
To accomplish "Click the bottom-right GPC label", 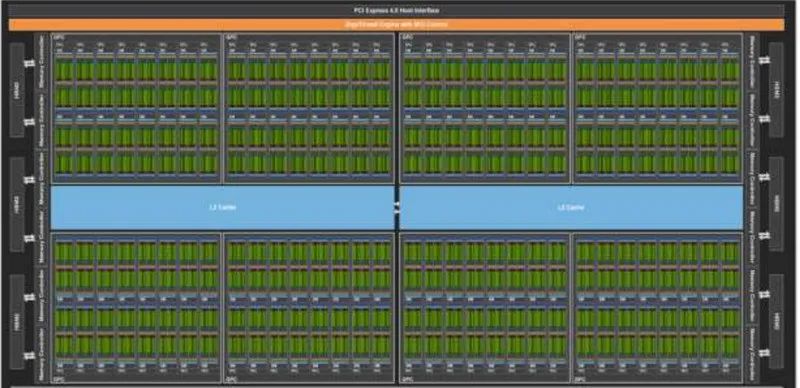I will (x=579, y=379).
